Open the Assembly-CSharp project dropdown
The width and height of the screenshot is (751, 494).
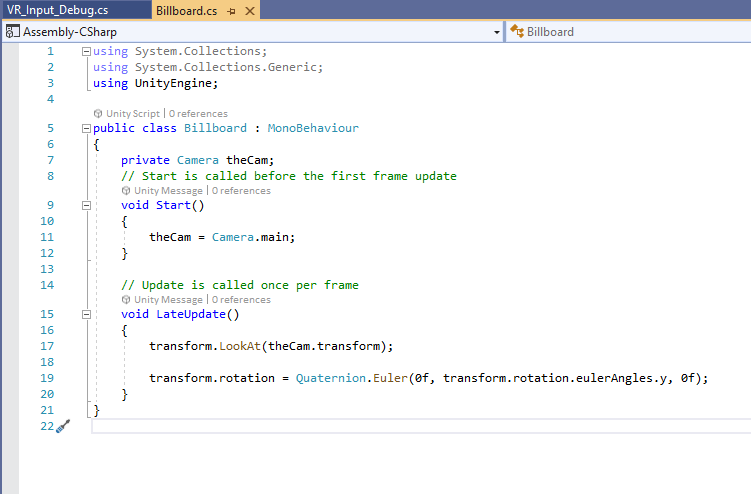[497, 32]
